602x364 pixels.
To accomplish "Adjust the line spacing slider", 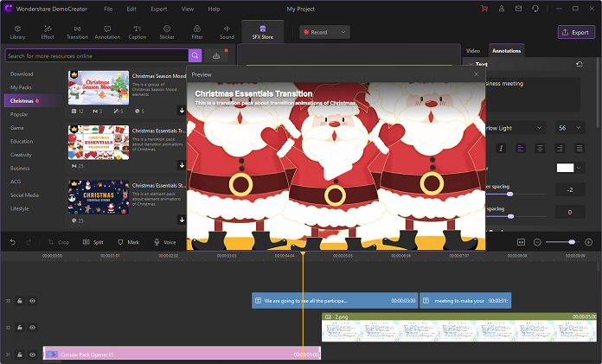I will [x=510, y=216].
